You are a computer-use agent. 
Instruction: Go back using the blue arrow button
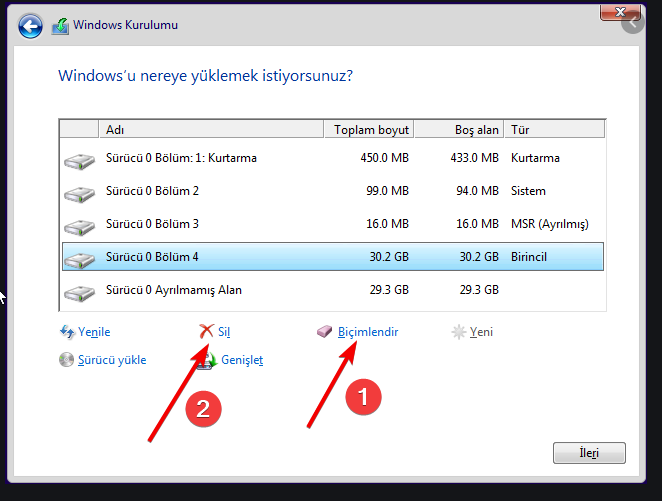[x=30, y=27]
